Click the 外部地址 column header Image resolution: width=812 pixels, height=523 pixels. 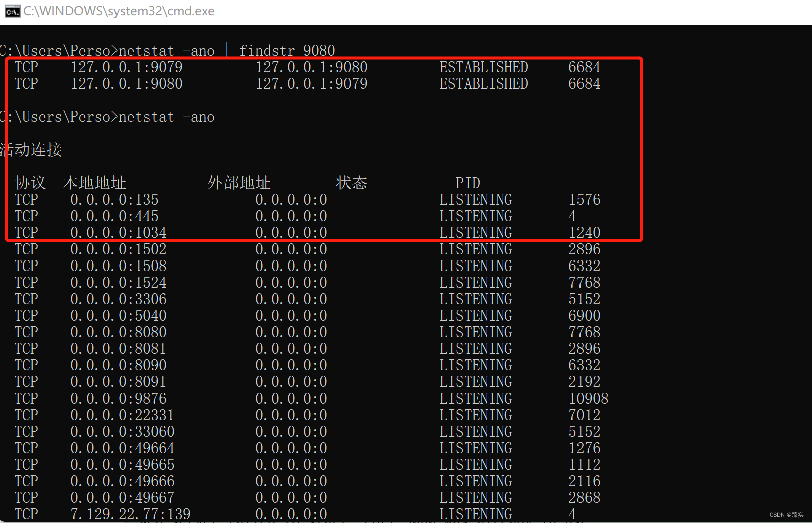(x=239, y=183)
